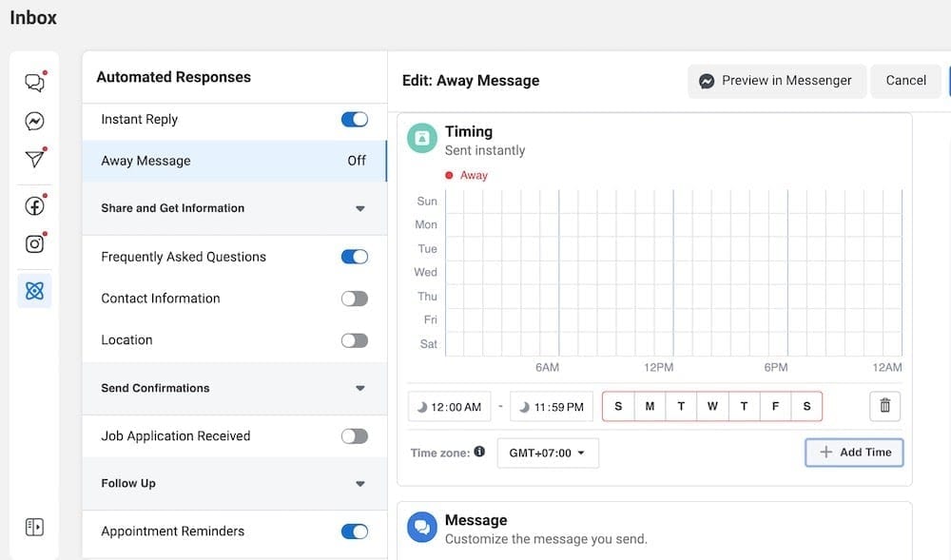The width and height of the screenshot is (951, 560).
Task: Select Appointment Reminders item
Action: click(x=234, y=531)
